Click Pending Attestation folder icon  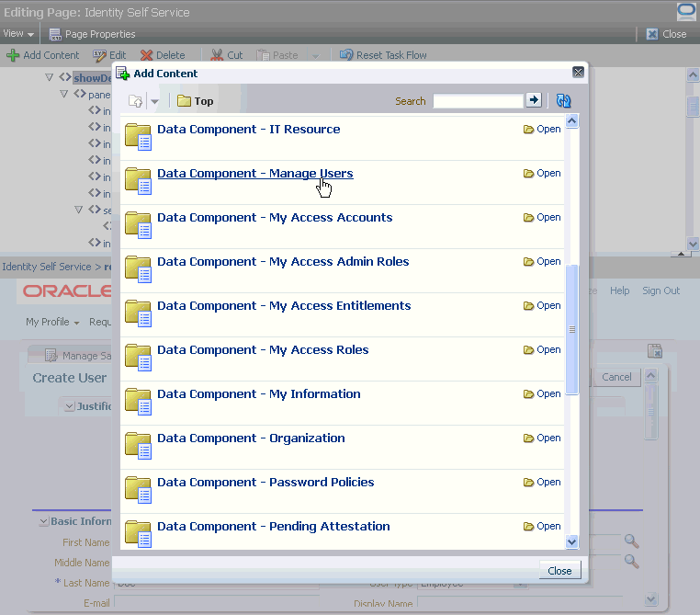[138, 534]
